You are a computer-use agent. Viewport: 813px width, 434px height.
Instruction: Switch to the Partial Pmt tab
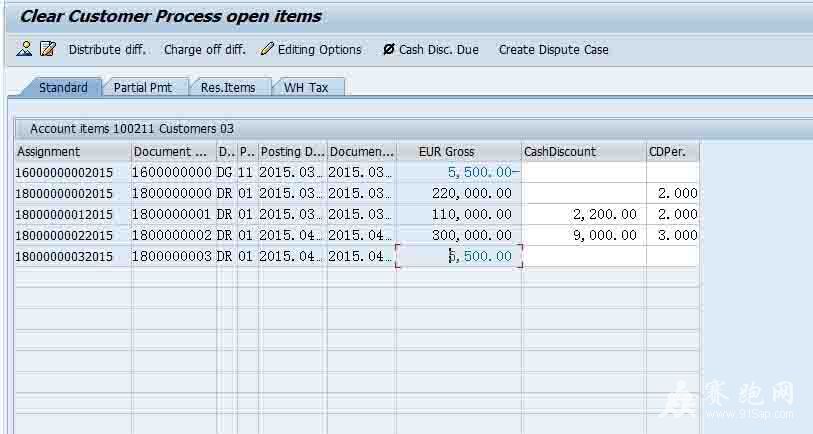tap(143, 88)
